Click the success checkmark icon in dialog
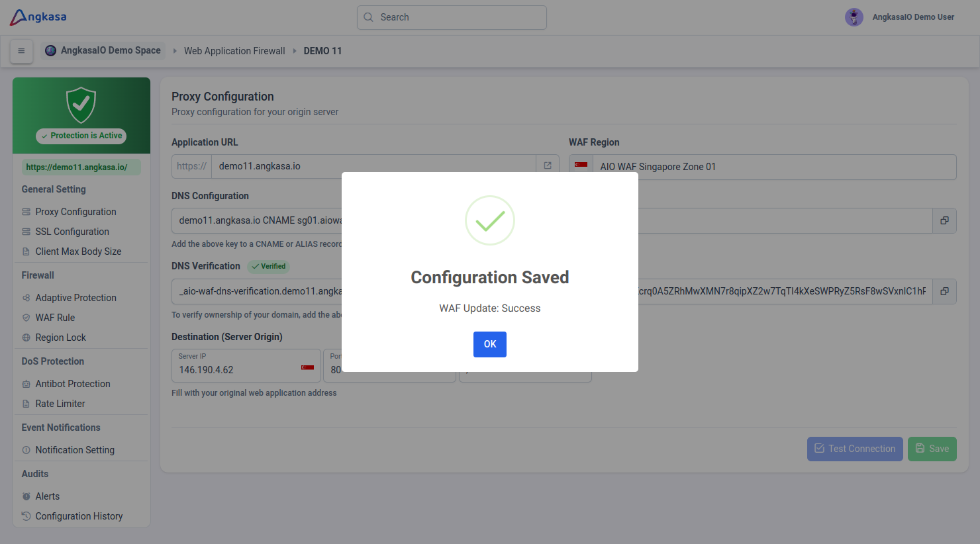This screenshot has width=980, height=544. tap(490, 220)
